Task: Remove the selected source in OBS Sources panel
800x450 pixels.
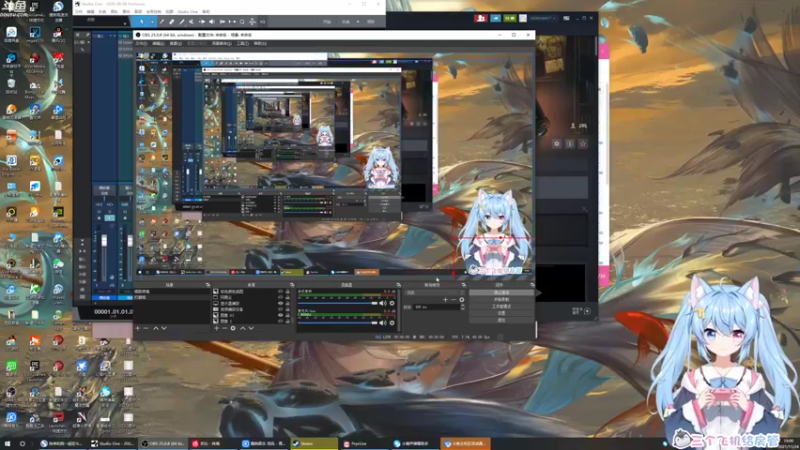Action: (x=224, y=328)
